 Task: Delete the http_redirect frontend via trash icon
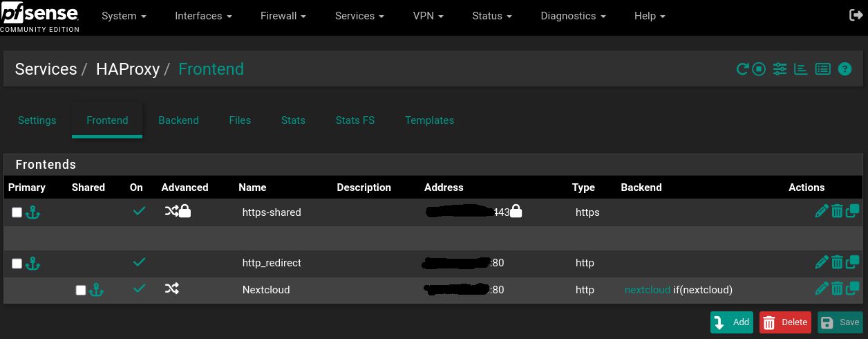tap(837, 263)
